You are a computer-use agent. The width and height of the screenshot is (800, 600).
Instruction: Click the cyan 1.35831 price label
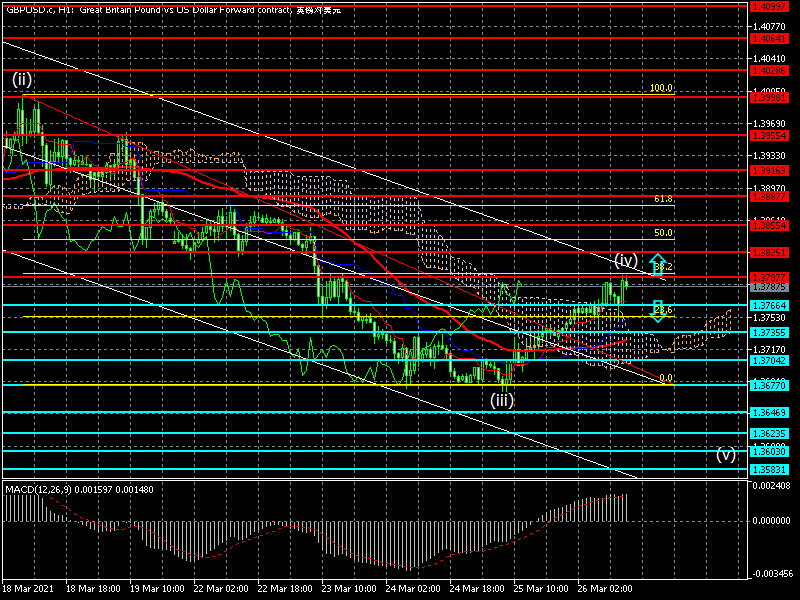click(x=769, y=470)
